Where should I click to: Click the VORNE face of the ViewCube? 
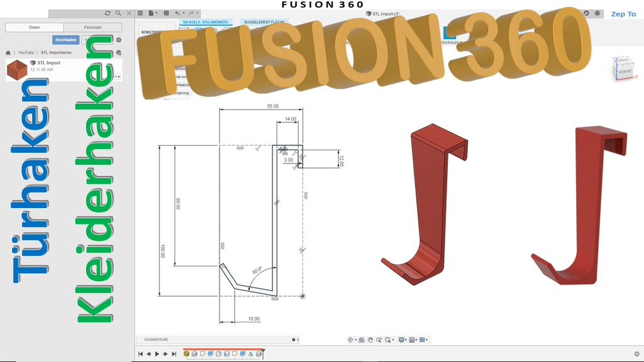pyautogui.click(x=625, y=72)
